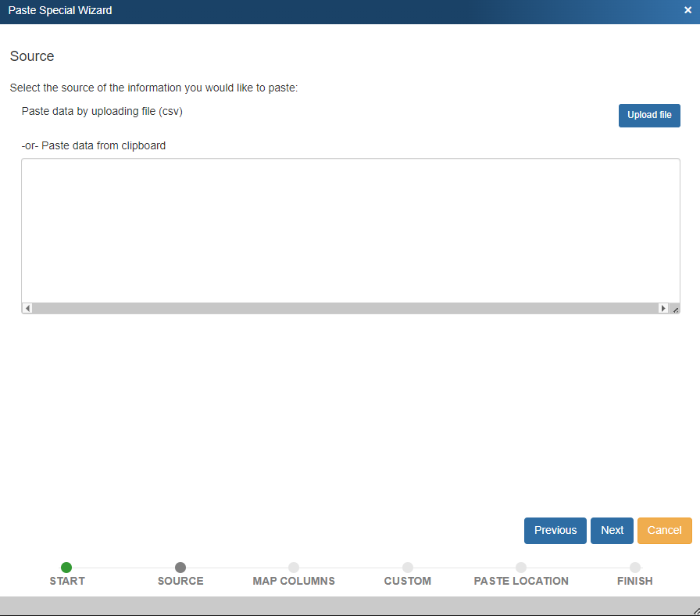
Task: Click the Paste Special Wizard title text
Action: pos(60,11)
